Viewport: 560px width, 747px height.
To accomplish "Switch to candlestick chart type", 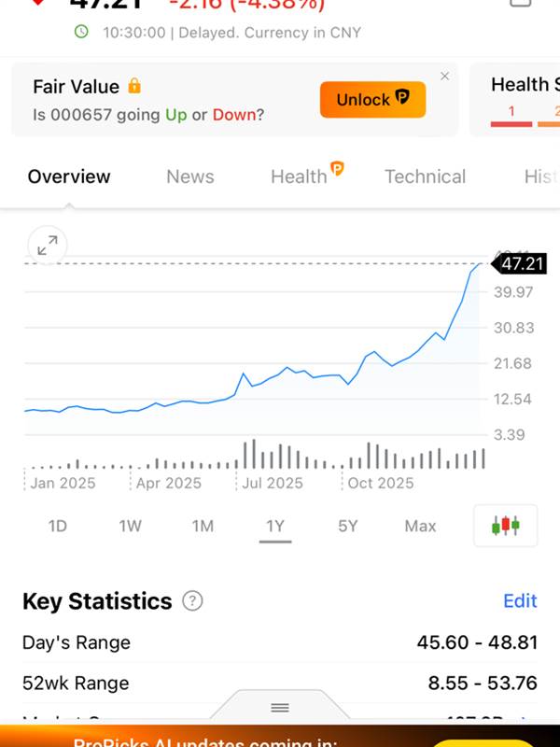I will click(505, 526).
